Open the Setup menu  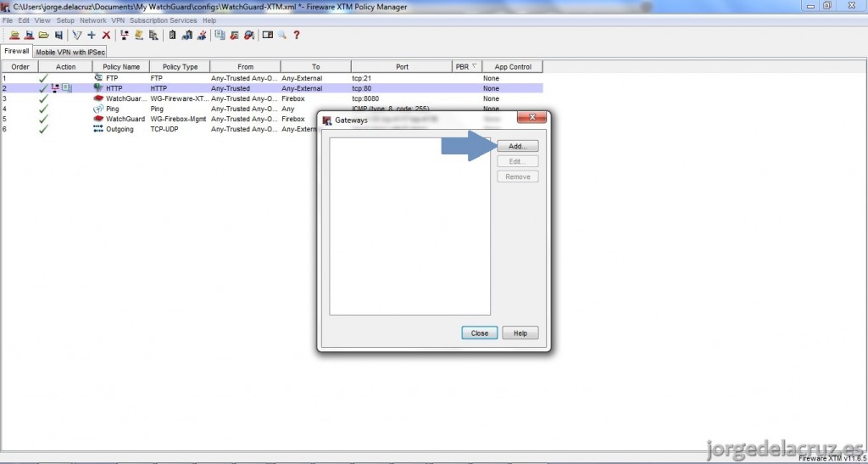pyautogui.click(x=65, y=20)
